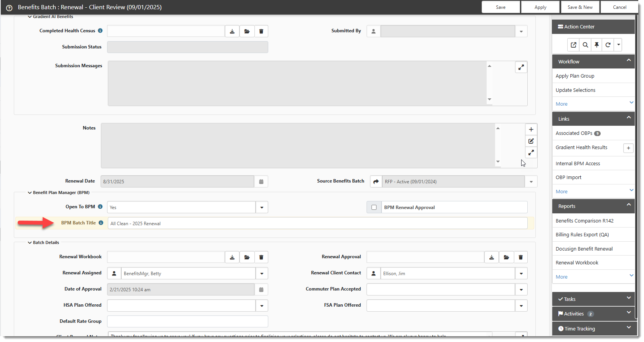Open the Open To BPM dropdown
Viewport: 644px width, 342px height.
(x=262, y=208)
